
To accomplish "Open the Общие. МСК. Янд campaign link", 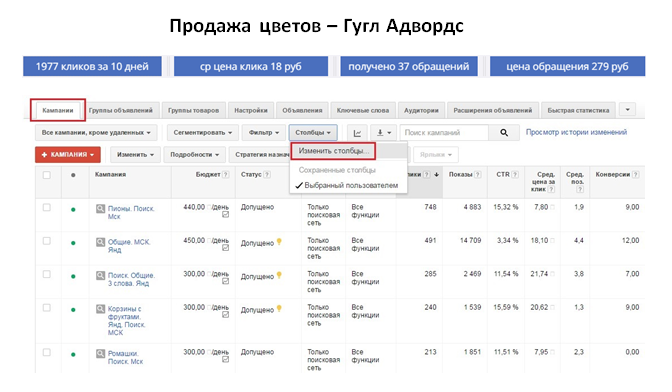I will point(129,246).
